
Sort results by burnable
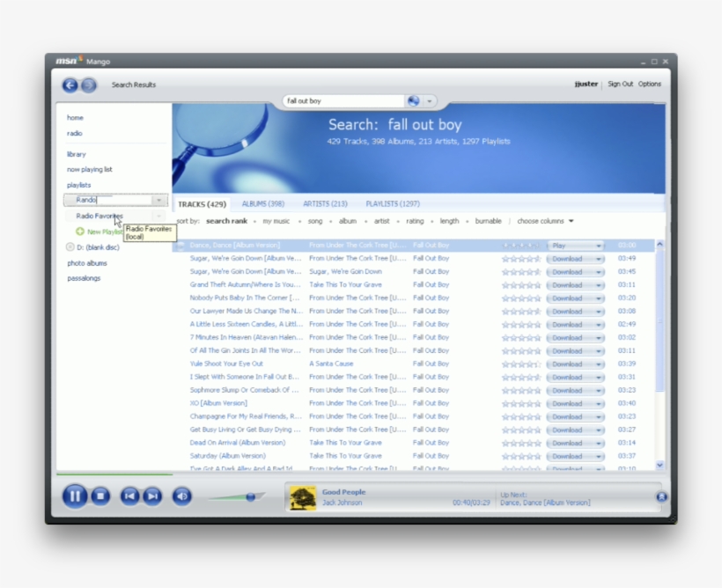[488, 222]
